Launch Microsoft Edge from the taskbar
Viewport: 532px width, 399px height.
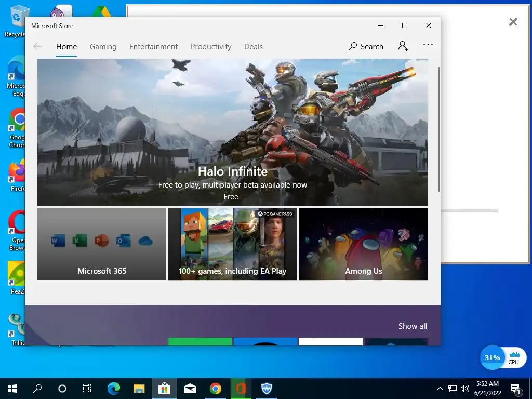[114, 389]
